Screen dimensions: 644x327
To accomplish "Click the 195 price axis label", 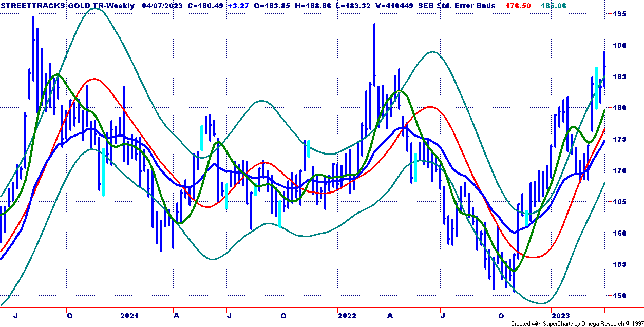I will click(620, 14).
